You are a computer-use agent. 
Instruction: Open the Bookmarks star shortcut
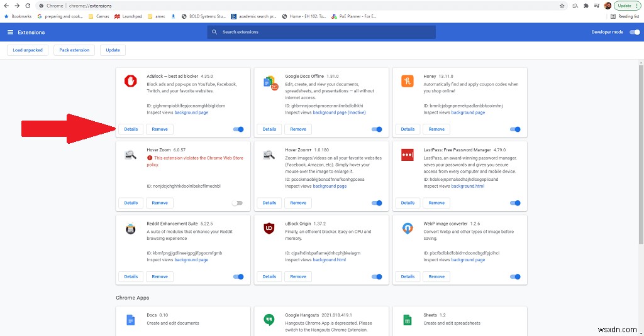pos(18,16)
